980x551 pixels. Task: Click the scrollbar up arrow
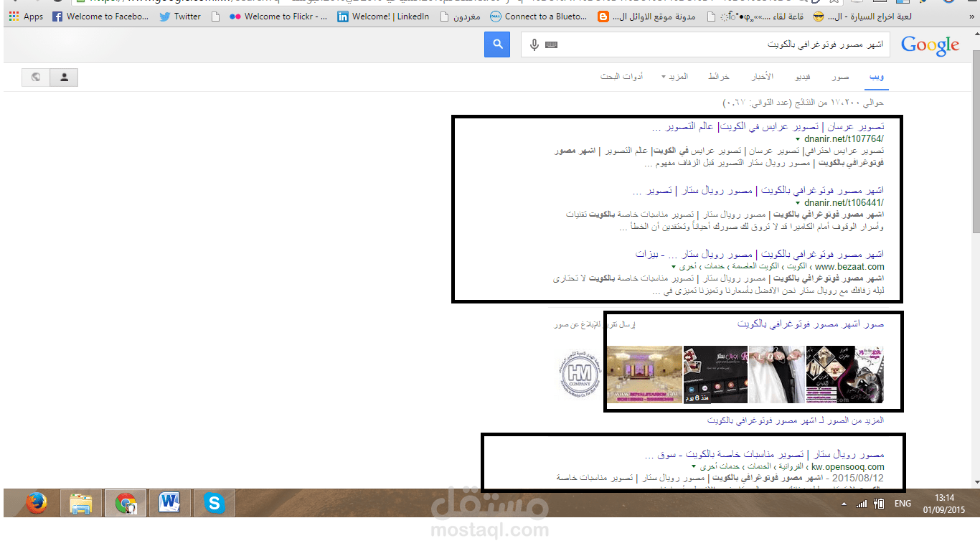click(976, 34)
